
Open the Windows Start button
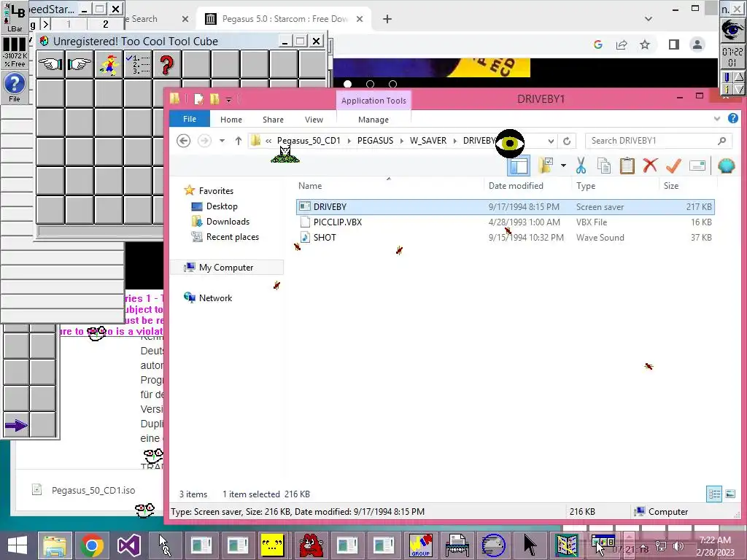18,545
